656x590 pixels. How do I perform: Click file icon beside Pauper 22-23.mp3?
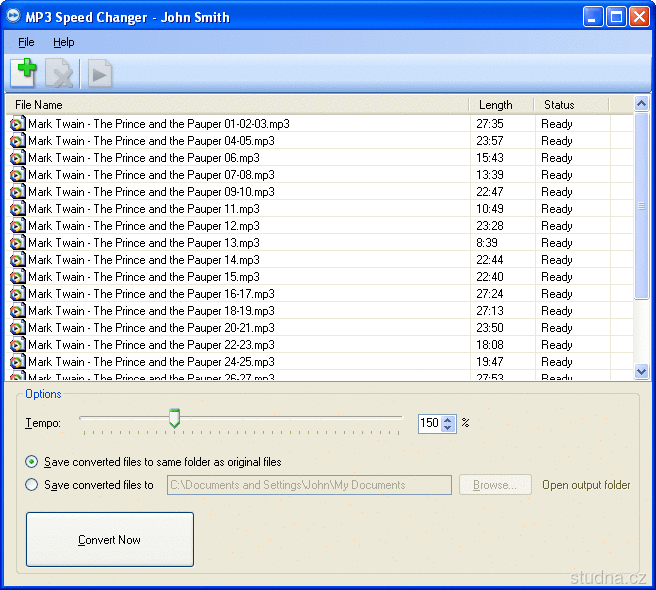tap(17, 345)
